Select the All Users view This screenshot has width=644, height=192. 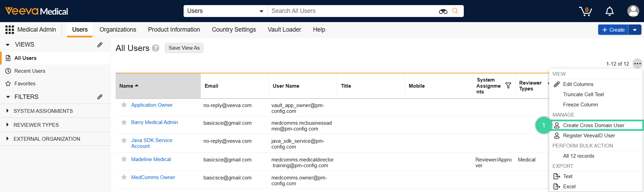pos(56,58)
